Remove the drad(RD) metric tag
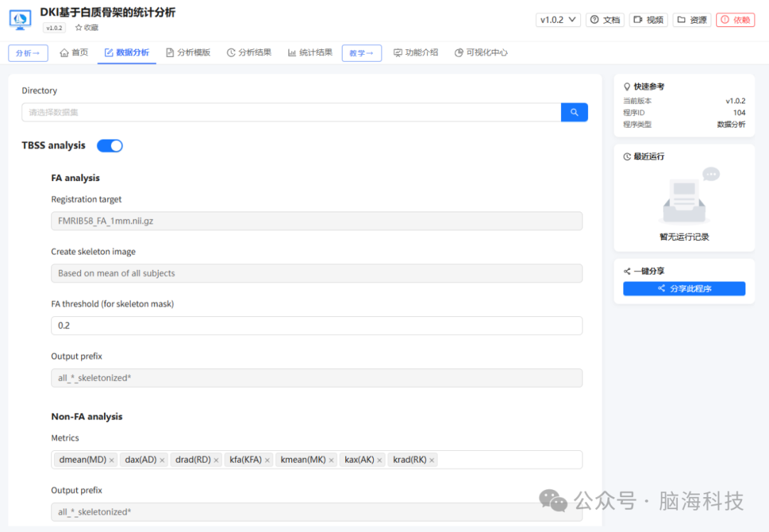 (216, 460)
